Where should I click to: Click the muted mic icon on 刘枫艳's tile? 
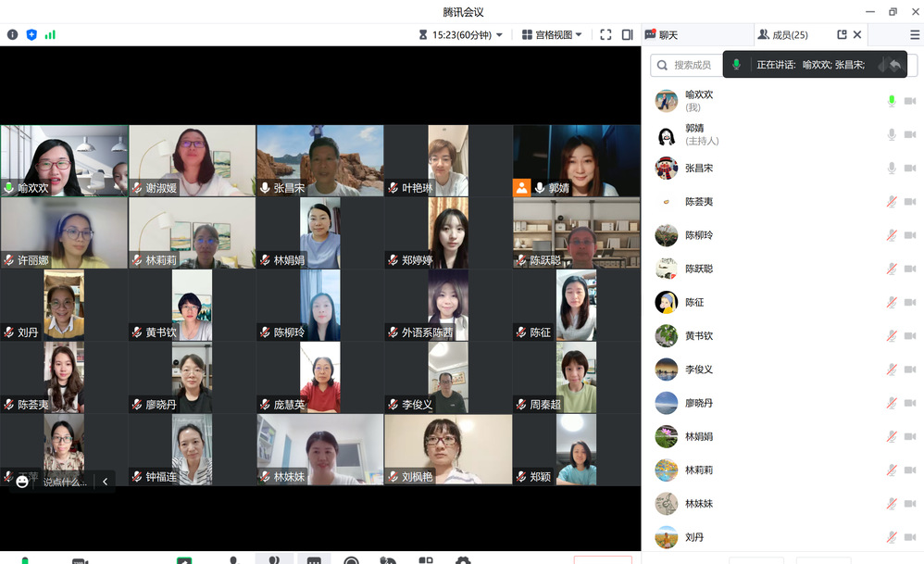point(393,476)
